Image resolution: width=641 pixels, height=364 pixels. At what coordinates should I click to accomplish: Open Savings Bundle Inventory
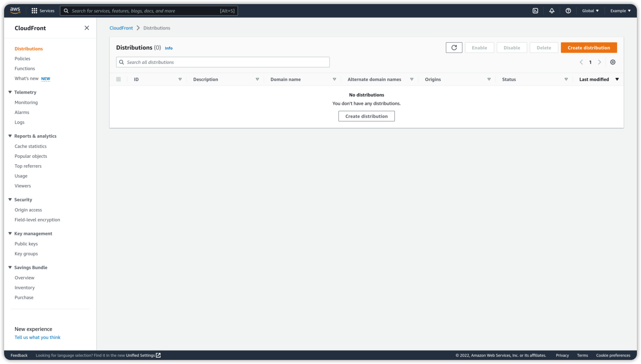point(25,288)
